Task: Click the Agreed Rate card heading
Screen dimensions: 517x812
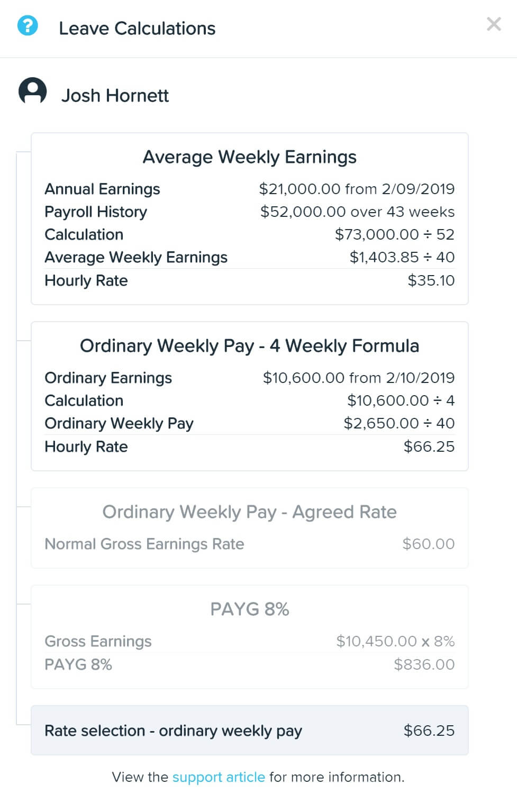Action: 249,512
